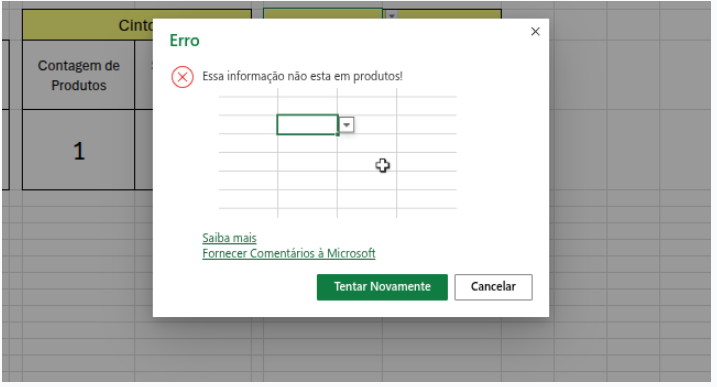Select the green-outlined cell in dialog illustration
The width and height of the screenshot is (717, 387).
307,124
